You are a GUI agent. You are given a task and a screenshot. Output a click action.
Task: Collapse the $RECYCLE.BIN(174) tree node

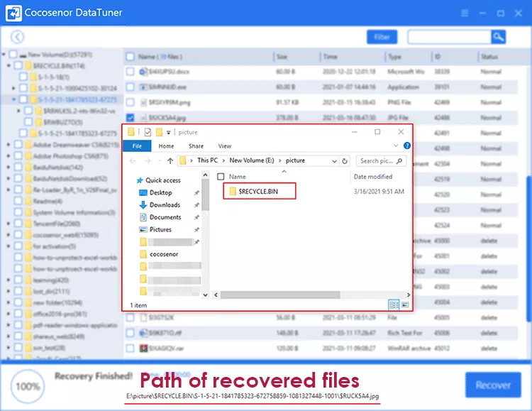coord(9,65)
